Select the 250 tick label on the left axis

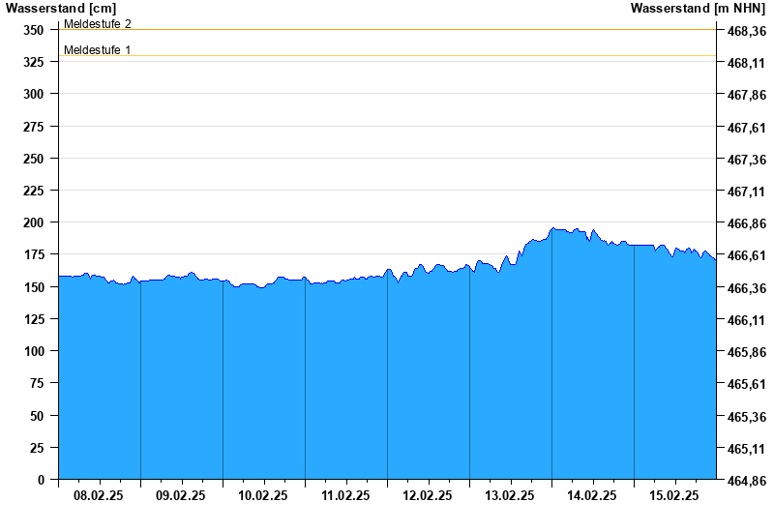click(x=34, y=159)
